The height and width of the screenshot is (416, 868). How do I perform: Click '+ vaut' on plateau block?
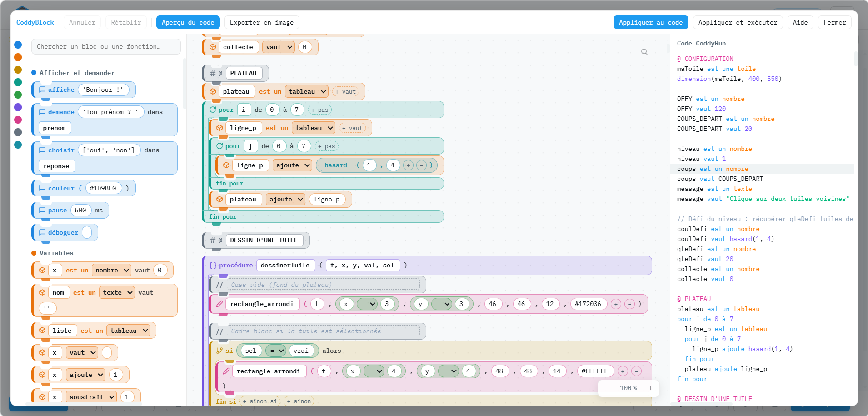pyautogui.click(x=345, y=91)
